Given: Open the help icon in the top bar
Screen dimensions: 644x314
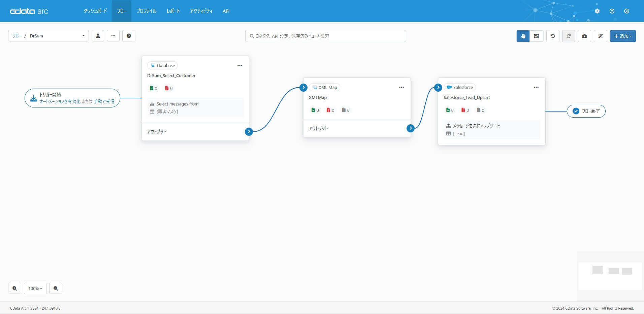Looking at the screenshot, I should [x=612, y=11].
